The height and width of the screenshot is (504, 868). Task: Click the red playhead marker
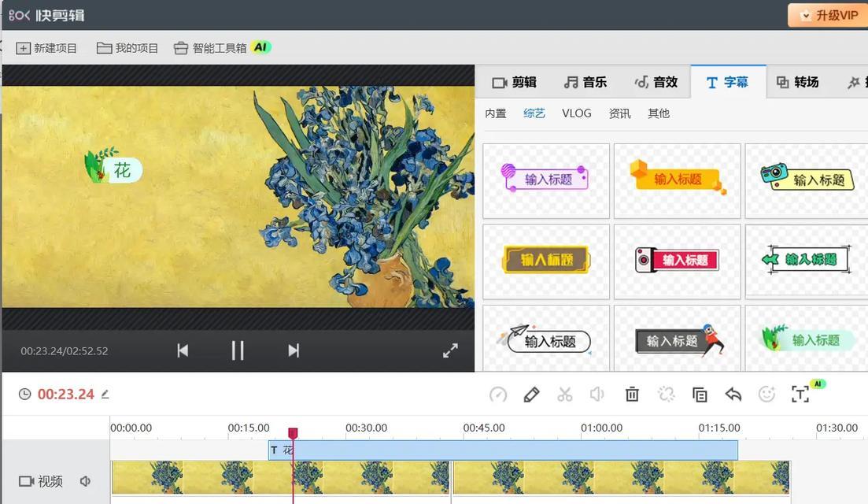click(x=293, y=433)
